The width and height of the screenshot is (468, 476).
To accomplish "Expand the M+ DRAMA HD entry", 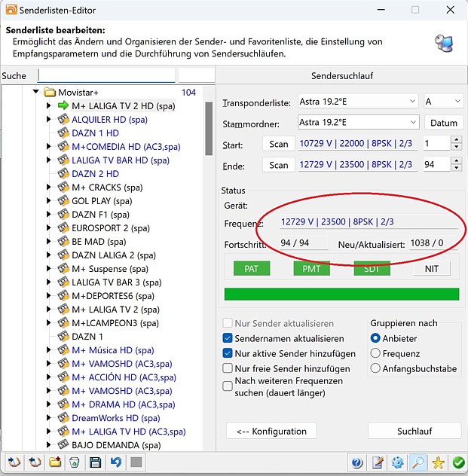I will pos(48,404).
